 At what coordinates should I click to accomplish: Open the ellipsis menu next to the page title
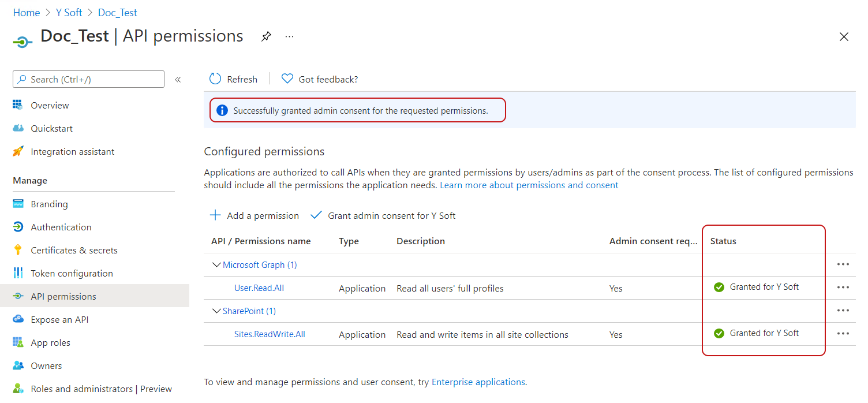(x=290, y=36)
